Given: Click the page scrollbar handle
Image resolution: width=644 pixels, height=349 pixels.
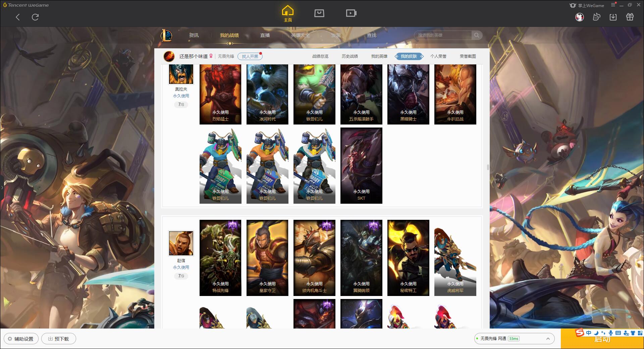Looking at the screenshot, I should (x=488, y=167).
